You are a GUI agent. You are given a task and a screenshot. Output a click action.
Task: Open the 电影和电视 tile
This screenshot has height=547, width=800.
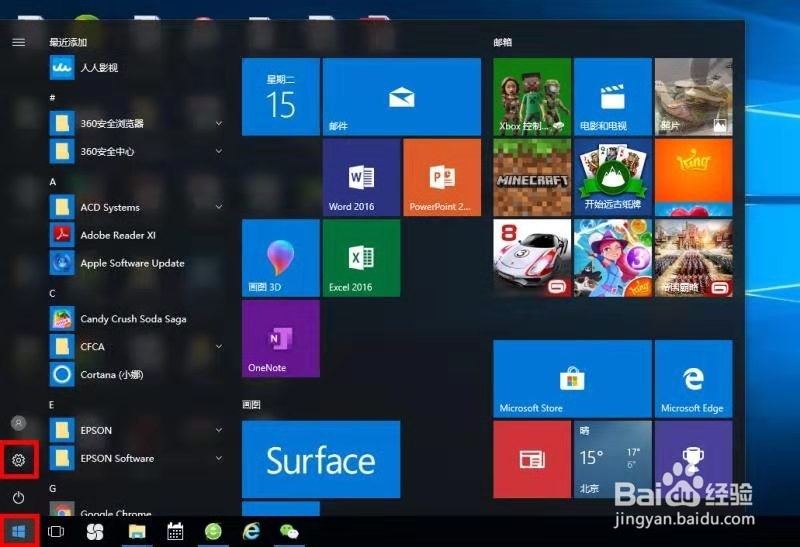point(613,96)
